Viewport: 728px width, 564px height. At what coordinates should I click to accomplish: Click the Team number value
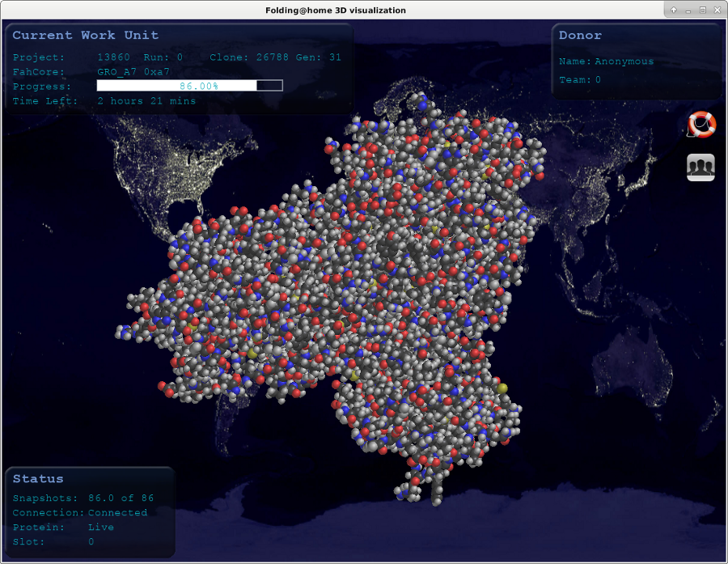click(x=598, y=80)
